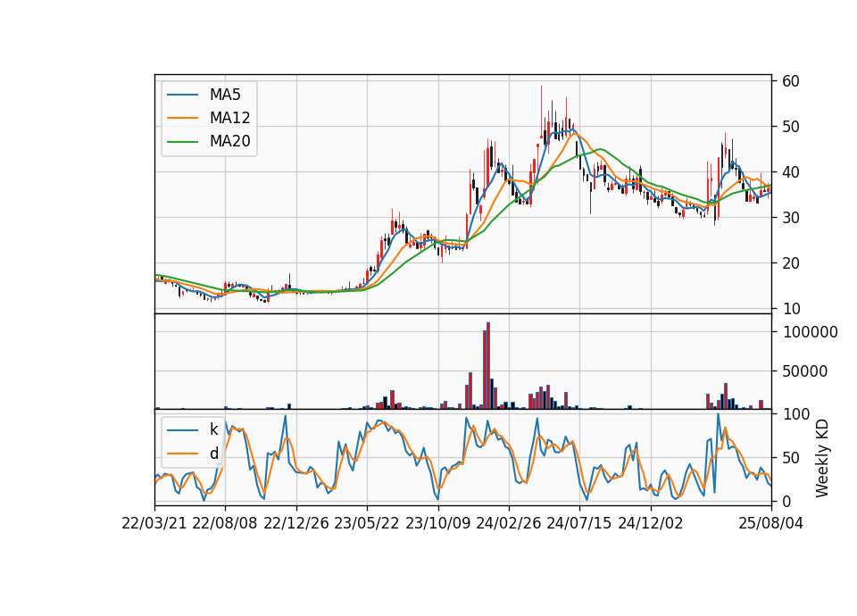Click the 22/08/08 date label

pyautogui.click(x=225, y=523)
